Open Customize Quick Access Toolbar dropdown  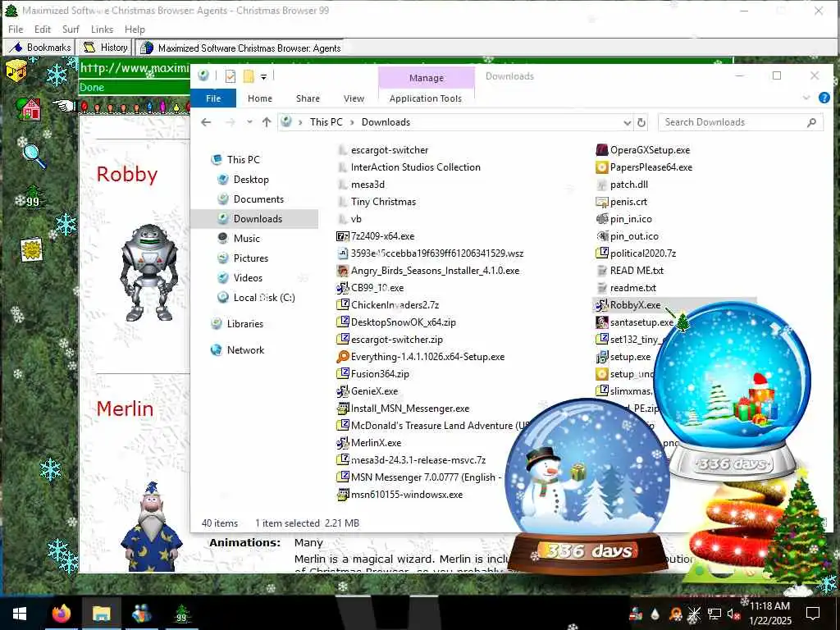tap(263, 76)
